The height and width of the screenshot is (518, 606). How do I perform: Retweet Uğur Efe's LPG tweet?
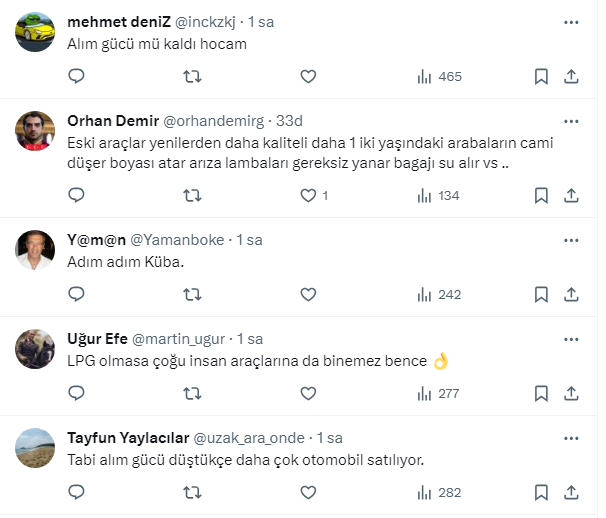[193, 393]
